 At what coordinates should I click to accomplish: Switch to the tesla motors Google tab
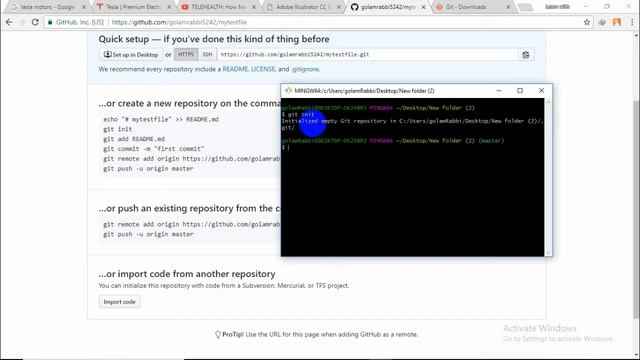[x=47, y=7]
